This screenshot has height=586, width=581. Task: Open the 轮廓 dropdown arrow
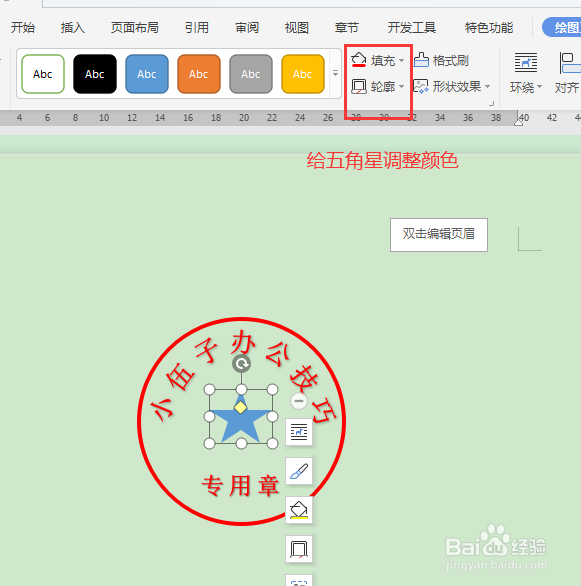[x=402, y=87]
